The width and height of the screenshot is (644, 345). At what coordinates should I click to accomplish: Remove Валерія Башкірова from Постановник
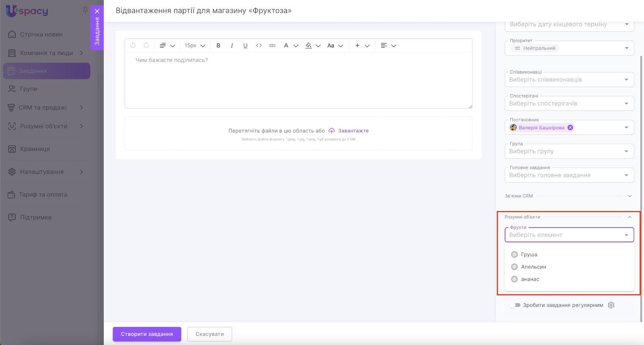click(570, 128)
